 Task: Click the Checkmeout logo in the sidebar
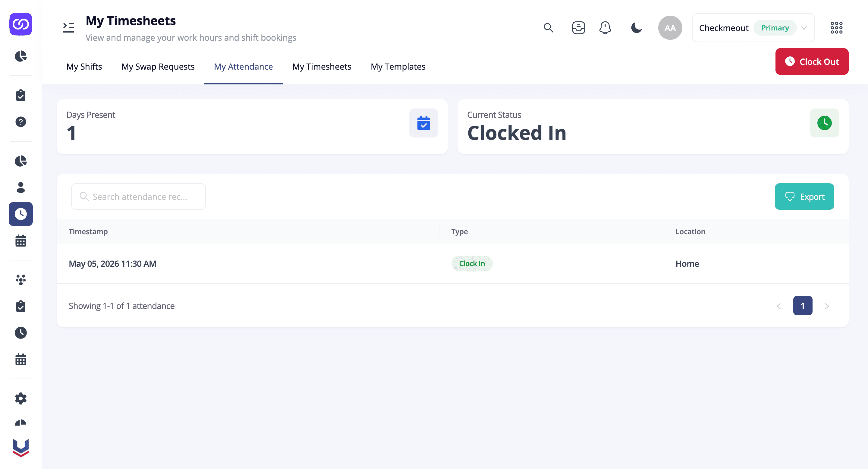coord(21,24)
